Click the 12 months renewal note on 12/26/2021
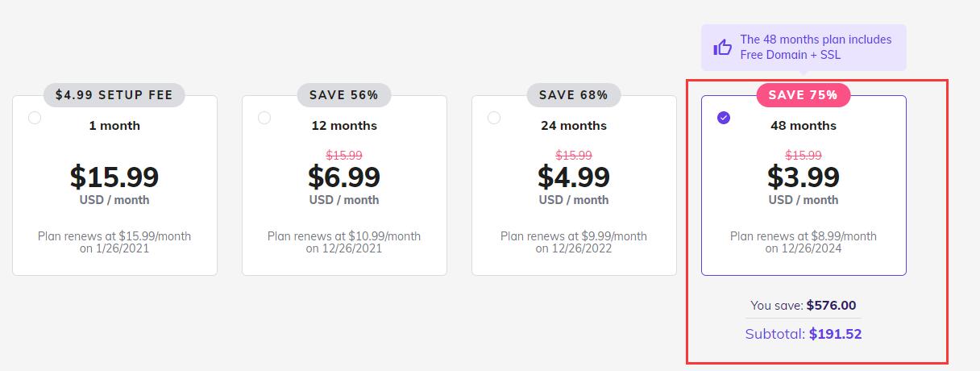Image resolution: width=980 pixels, height=371 pixels. 344,242
